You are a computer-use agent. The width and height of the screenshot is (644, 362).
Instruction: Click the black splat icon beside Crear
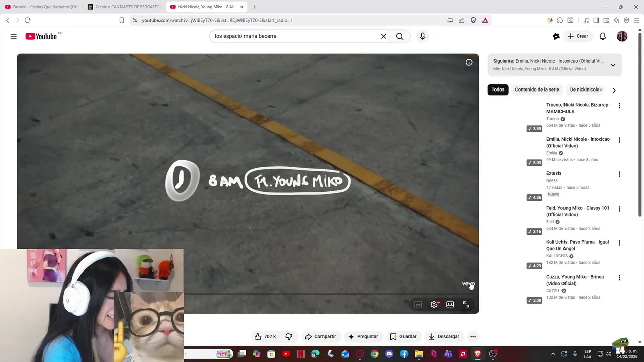click(x=556, y=36)
